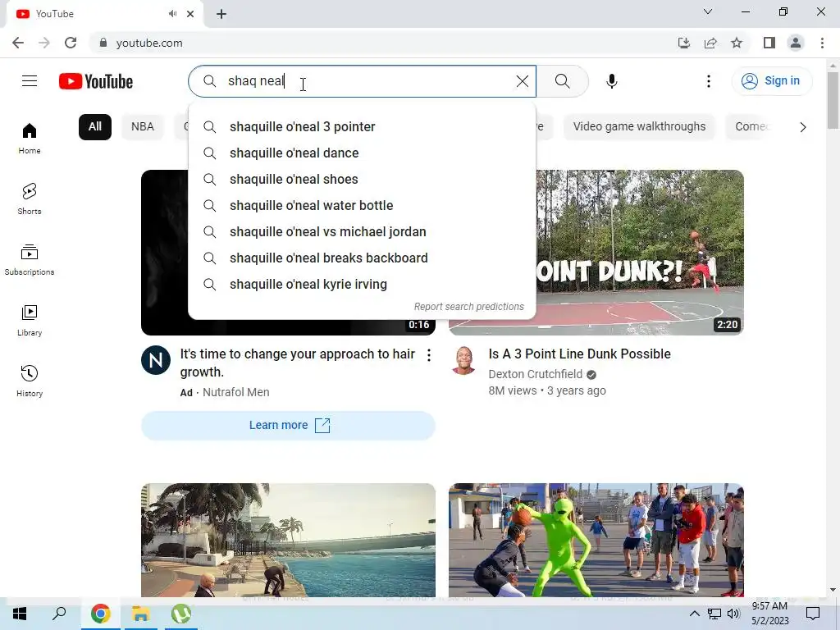
Task: Open Chrome three-dot menu
Action: 822,43
